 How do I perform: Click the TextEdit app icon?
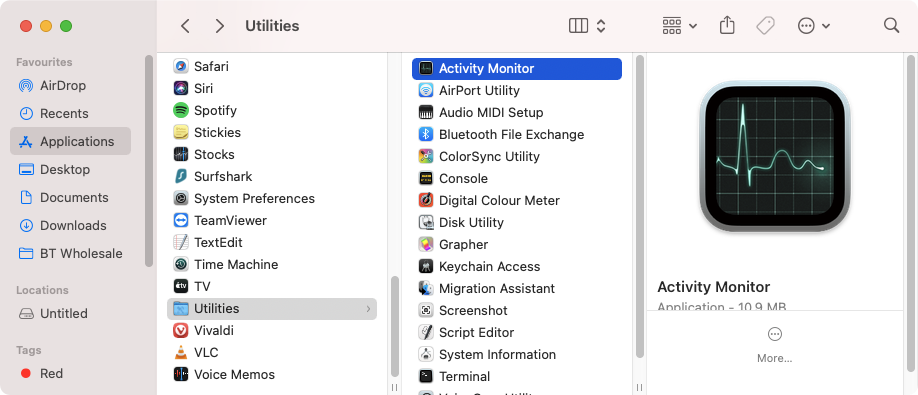181,242
